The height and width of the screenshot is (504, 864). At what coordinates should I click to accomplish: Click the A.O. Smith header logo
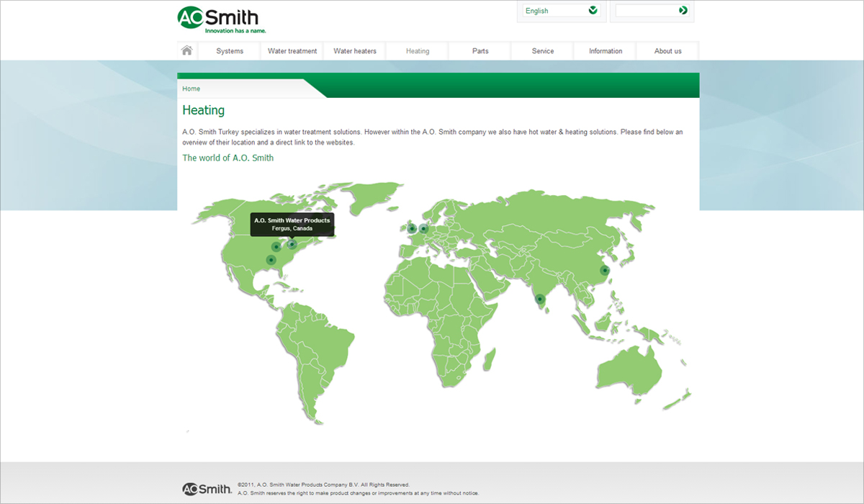222,20
